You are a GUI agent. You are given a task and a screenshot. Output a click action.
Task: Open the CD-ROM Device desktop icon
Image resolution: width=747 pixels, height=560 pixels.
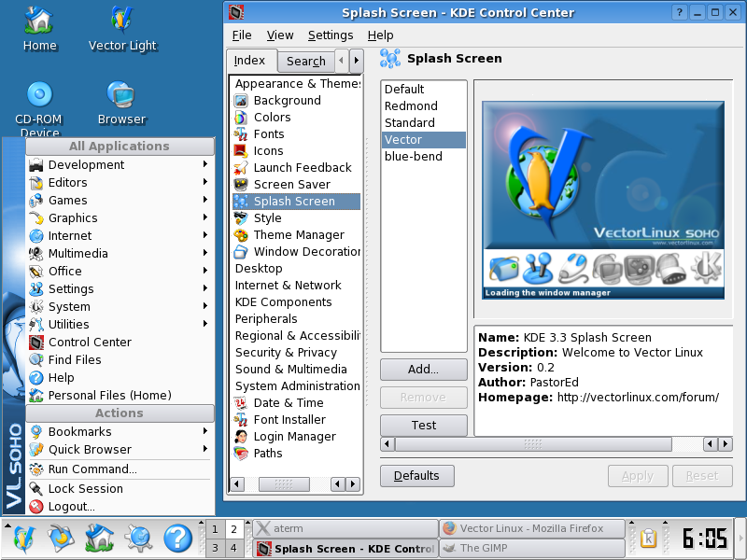click(39, 105)
